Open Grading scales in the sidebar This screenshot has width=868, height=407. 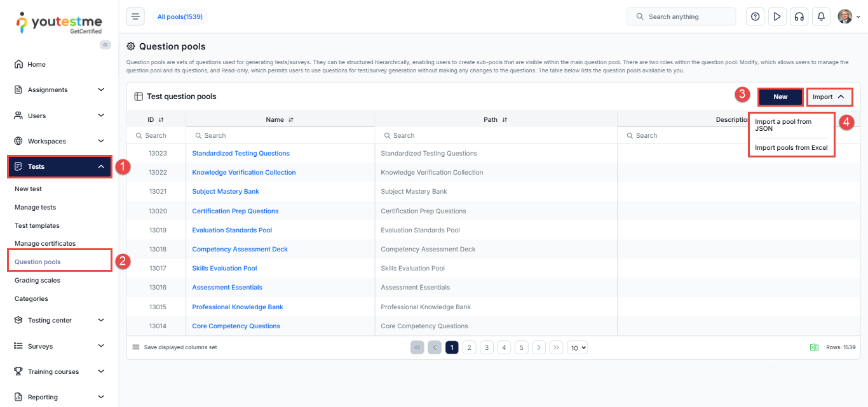point(37,280)
